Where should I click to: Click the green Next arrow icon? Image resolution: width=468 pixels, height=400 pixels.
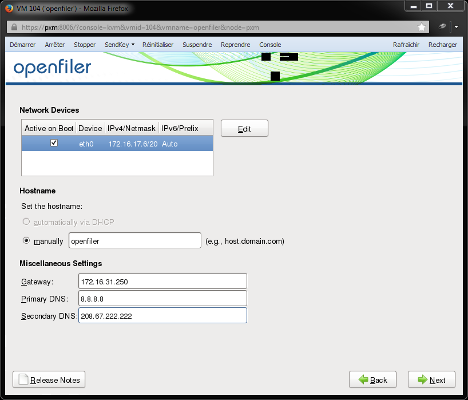[x=422, y=380]
